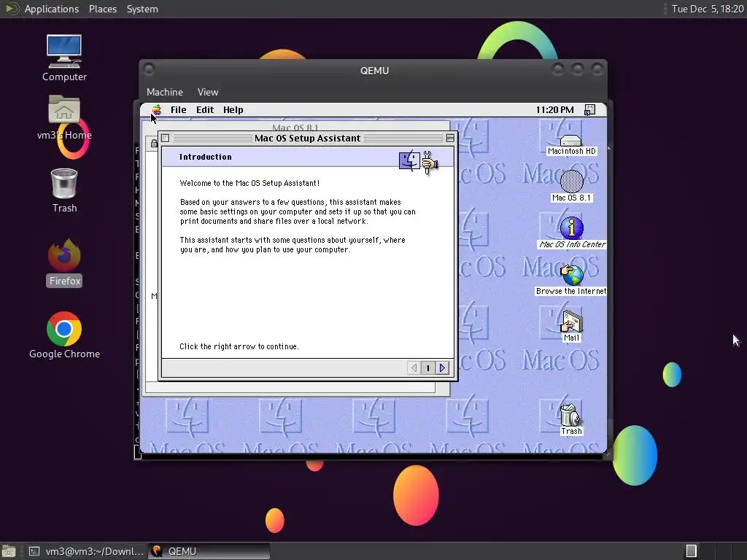747x560 pixels.
Task: Click the Mac OS 8.1 window title
Action: click(x=295, y=128)
